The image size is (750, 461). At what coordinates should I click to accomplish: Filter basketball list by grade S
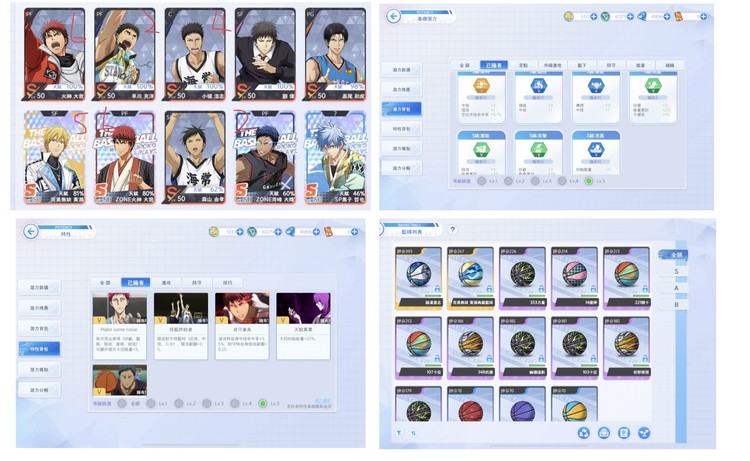tap(676, 272)
